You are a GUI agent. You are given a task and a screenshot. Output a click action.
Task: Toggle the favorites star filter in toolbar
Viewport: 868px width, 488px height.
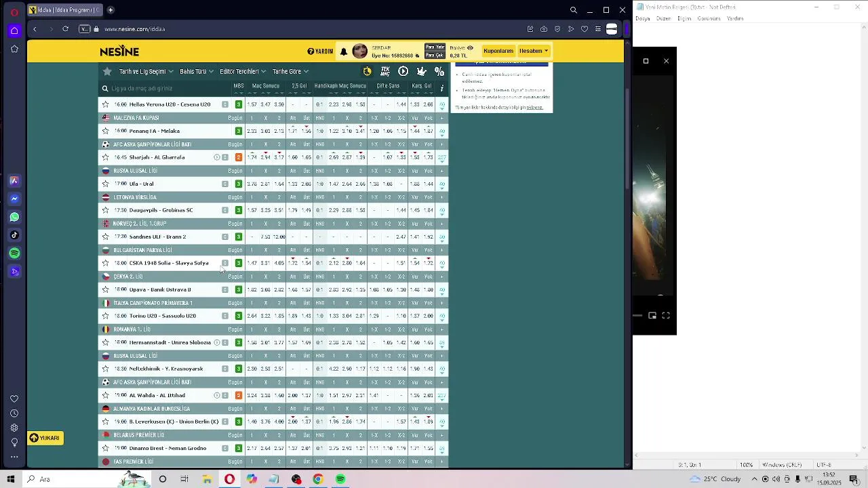click(107, 71)
